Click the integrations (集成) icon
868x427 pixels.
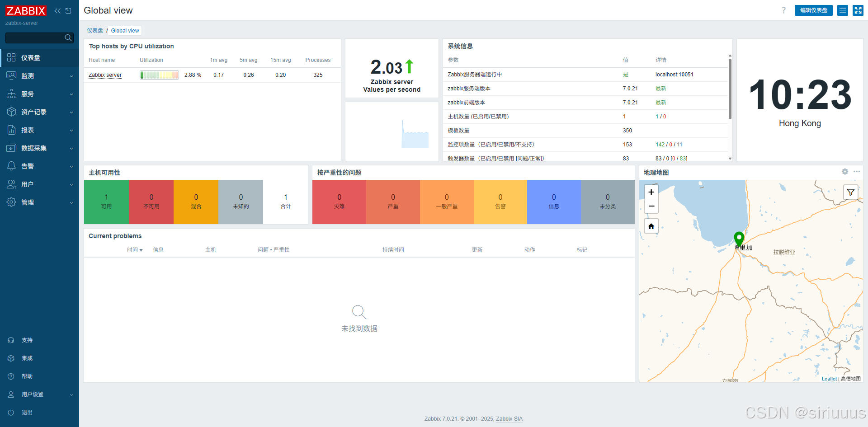(x=11, y=358)
